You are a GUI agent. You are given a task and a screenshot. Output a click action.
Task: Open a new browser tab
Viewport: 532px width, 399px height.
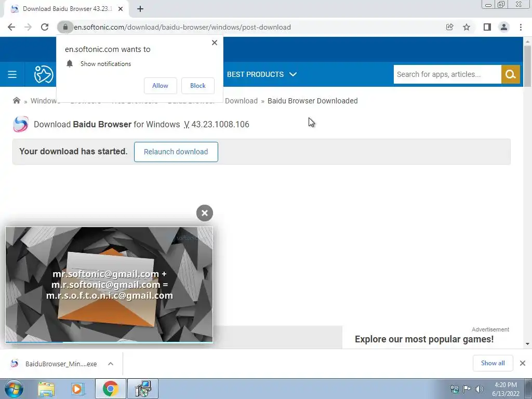140,9
